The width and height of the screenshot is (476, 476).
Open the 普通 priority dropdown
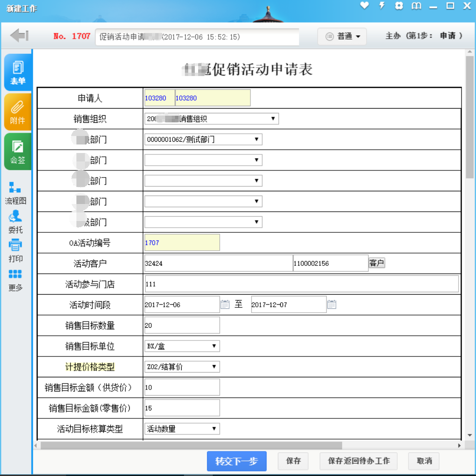[x=342, y=36]
